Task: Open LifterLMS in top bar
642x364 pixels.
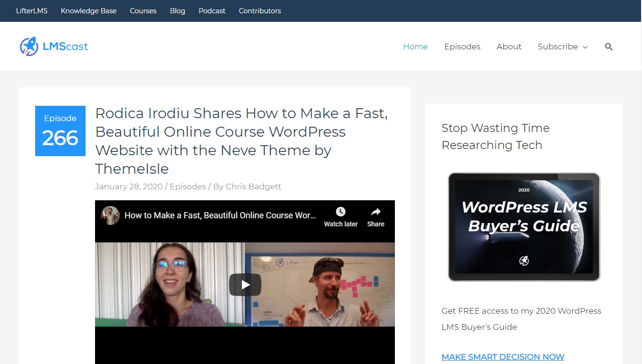Action: pyautogui.click(x=32, y=10)
